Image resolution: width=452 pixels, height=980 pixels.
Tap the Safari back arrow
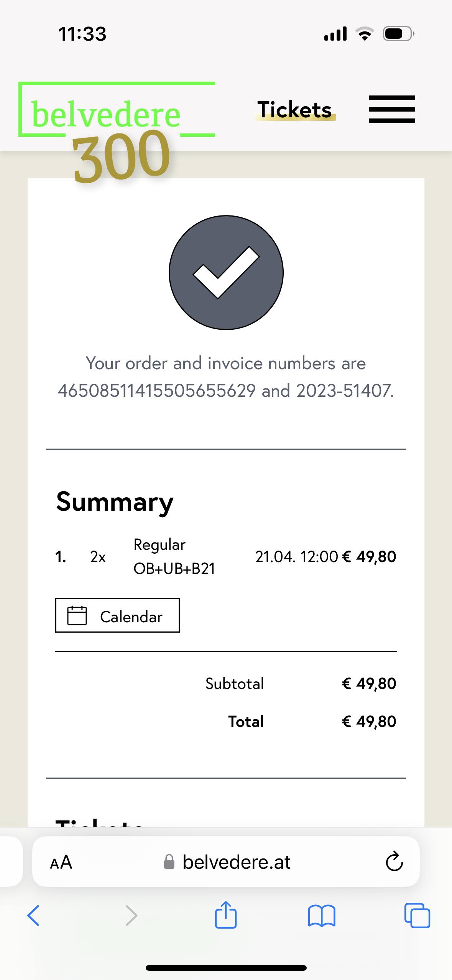click(33, 916)
